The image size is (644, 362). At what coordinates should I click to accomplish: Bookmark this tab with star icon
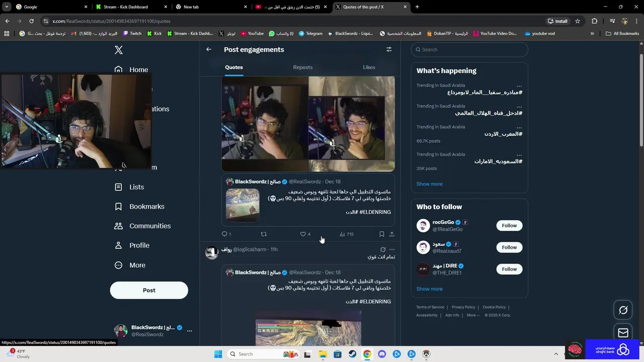(x=578, y=21)
